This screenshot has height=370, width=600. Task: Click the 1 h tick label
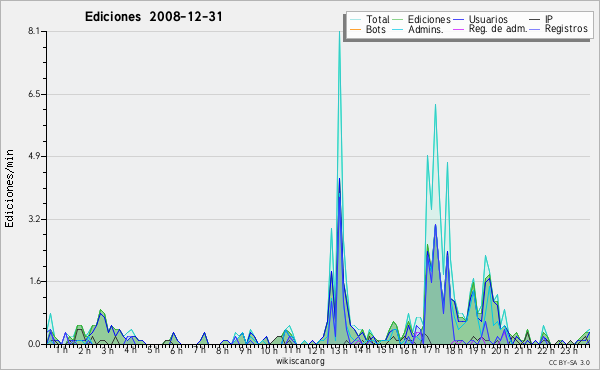click(62, 350)
